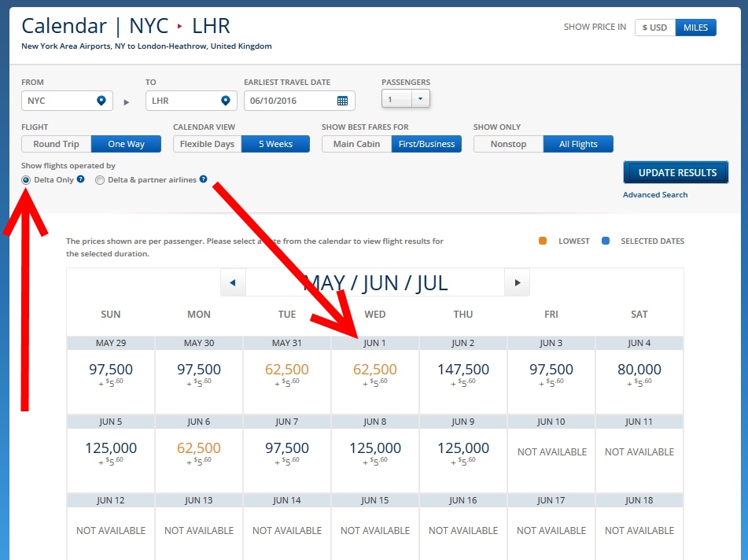Switch flight type to Round Trip
The height and width of the screenshot is (560, 748).
coord(56,144)
